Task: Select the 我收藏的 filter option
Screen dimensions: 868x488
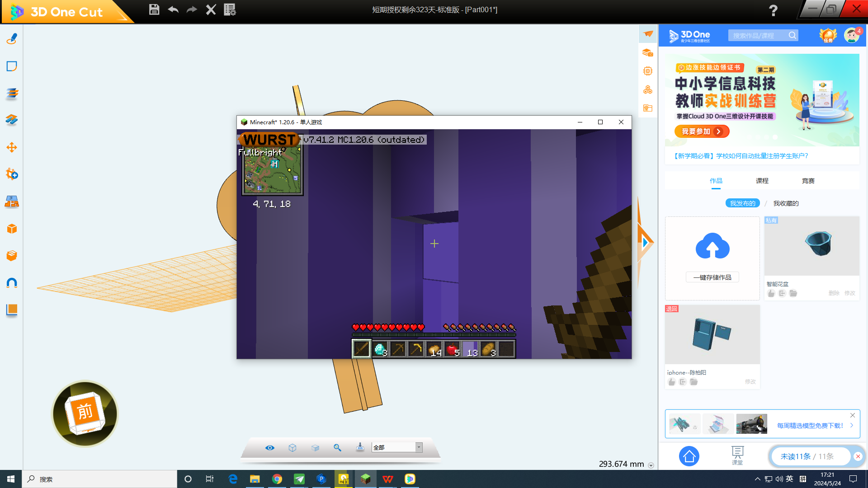Action: click(x=786, y=203)
